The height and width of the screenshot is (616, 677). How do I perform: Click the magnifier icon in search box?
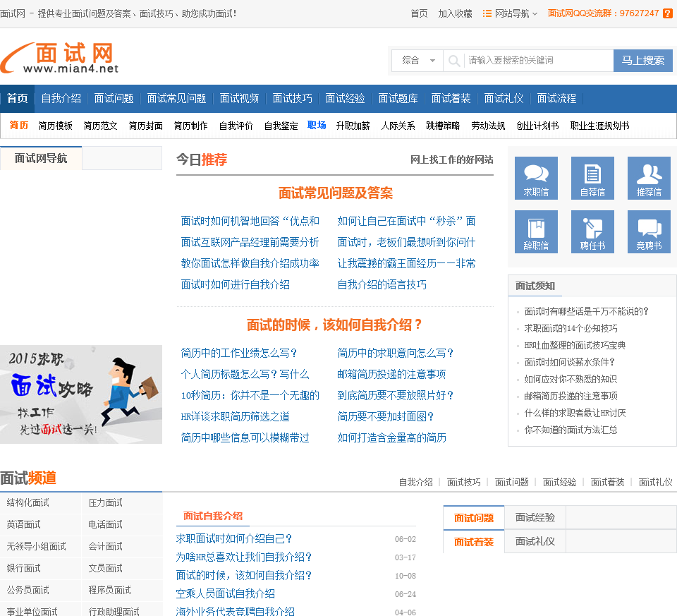click(x=453, y=61)
